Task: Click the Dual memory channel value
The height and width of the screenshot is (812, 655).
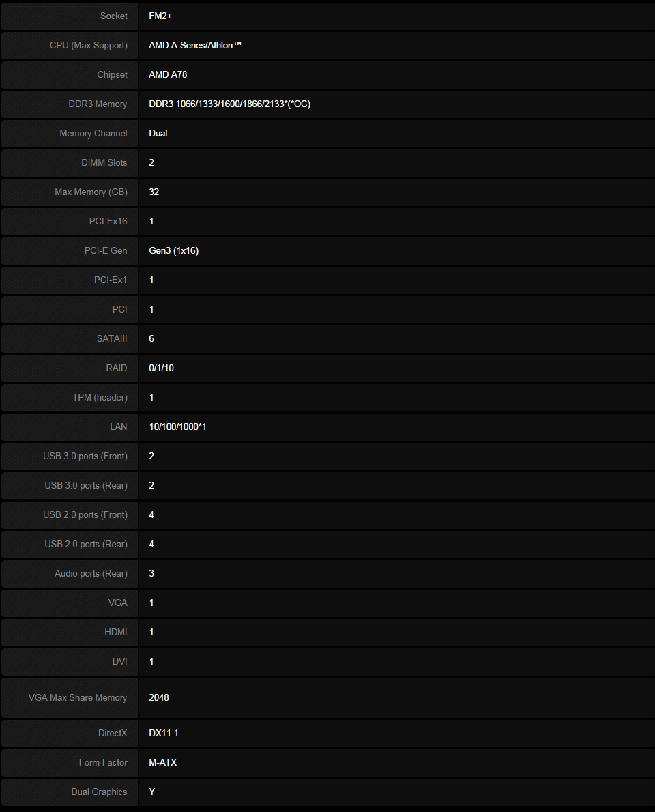Action: click(158, 134)
